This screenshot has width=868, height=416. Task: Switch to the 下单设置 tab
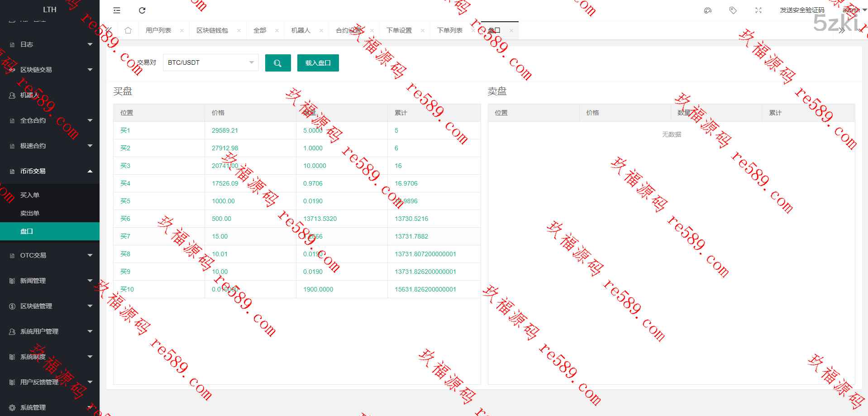click(x=399, y=30)
